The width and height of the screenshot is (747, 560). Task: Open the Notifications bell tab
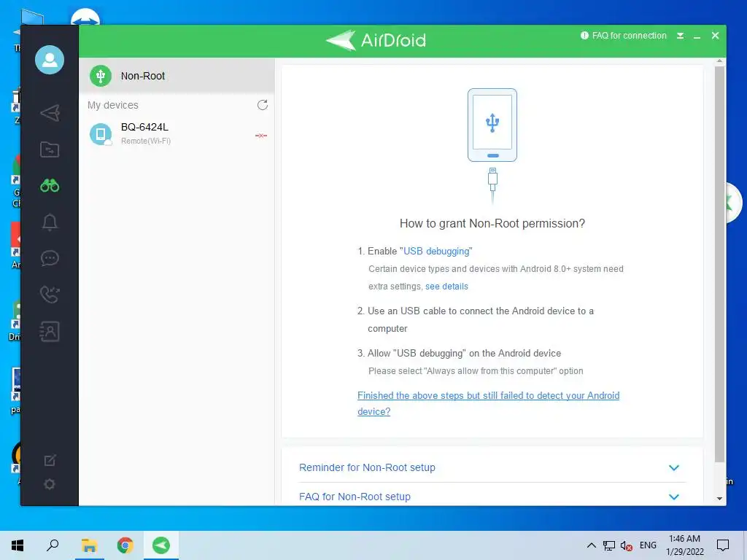point(50,222)
